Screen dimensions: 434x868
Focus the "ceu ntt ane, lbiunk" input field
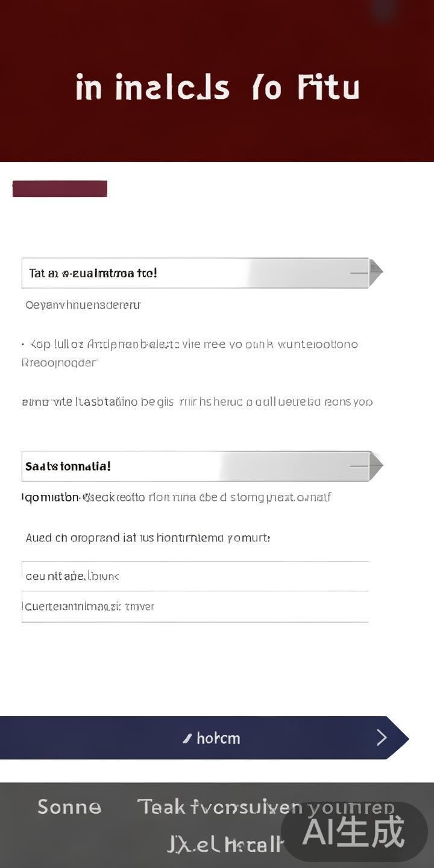195,576
